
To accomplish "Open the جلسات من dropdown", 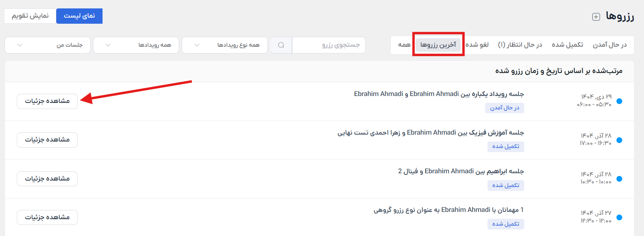I will tap(47, 45).
